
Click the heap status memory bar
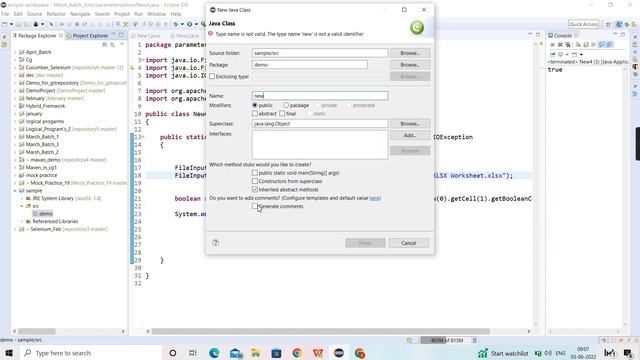click(x=446, y=340)
